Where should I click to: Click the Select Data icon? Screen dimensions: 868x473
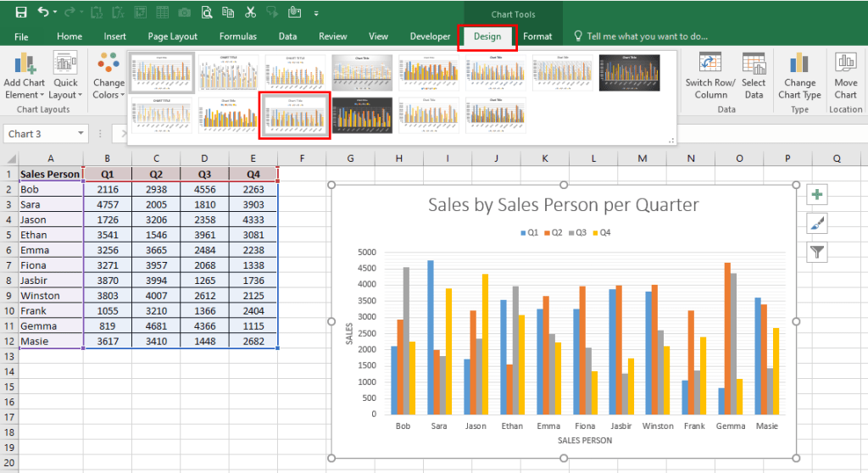click(x=754, y=64)
